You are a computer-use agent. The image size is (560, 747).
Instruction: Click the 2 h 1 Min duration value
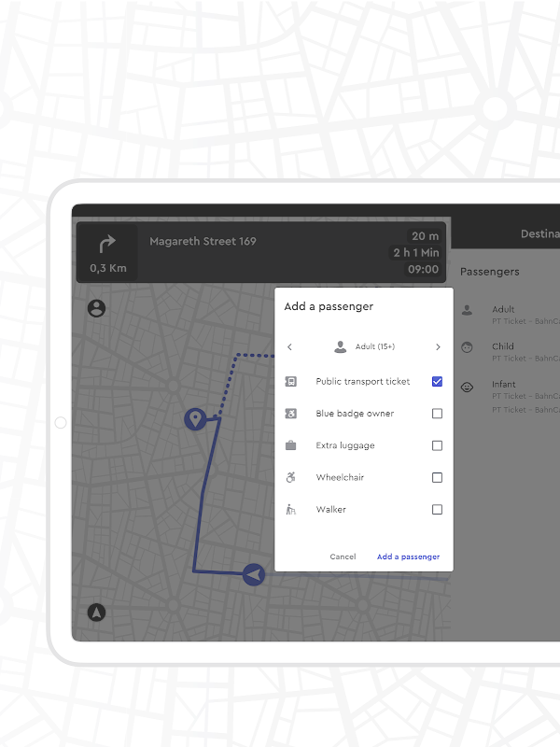tap(415, 252)
